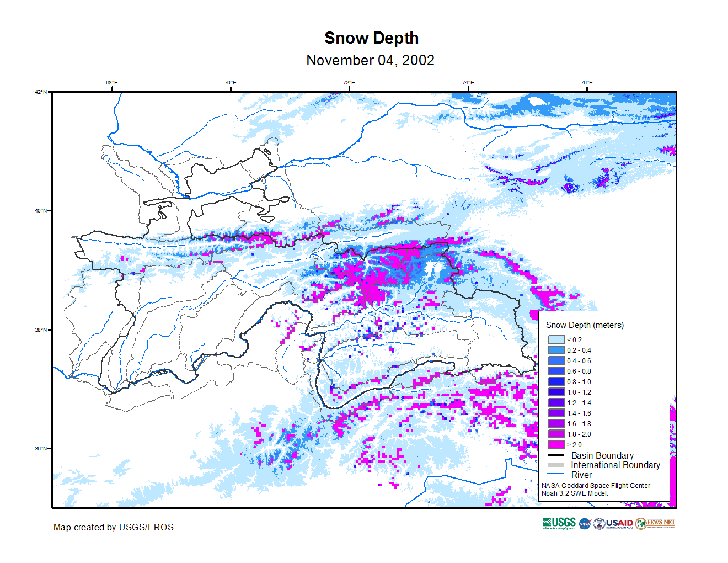Choose the 0.8 - 1.0 depth swatch
Image resolution: width=728 pixels, height=563 pixels.
[x=556, y=382]
